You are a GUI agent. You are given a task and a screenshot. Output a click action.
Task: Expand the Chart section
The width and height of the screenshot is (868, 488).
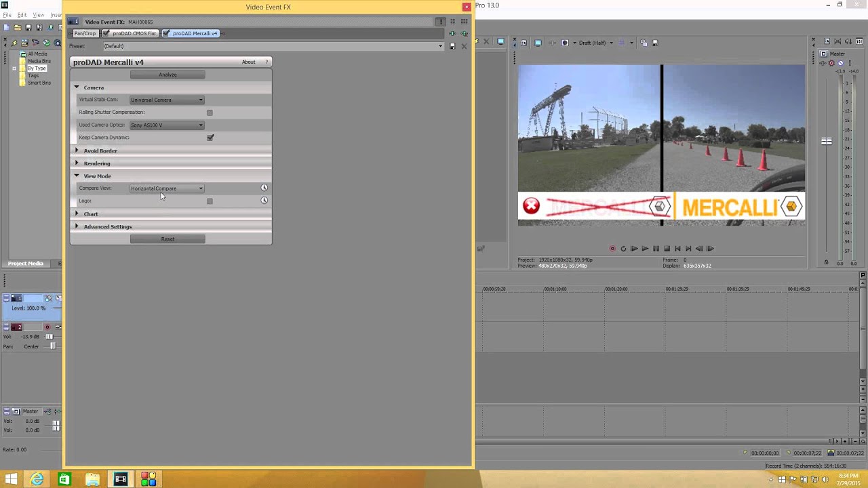pyautogui.click(x=77, y=214)
